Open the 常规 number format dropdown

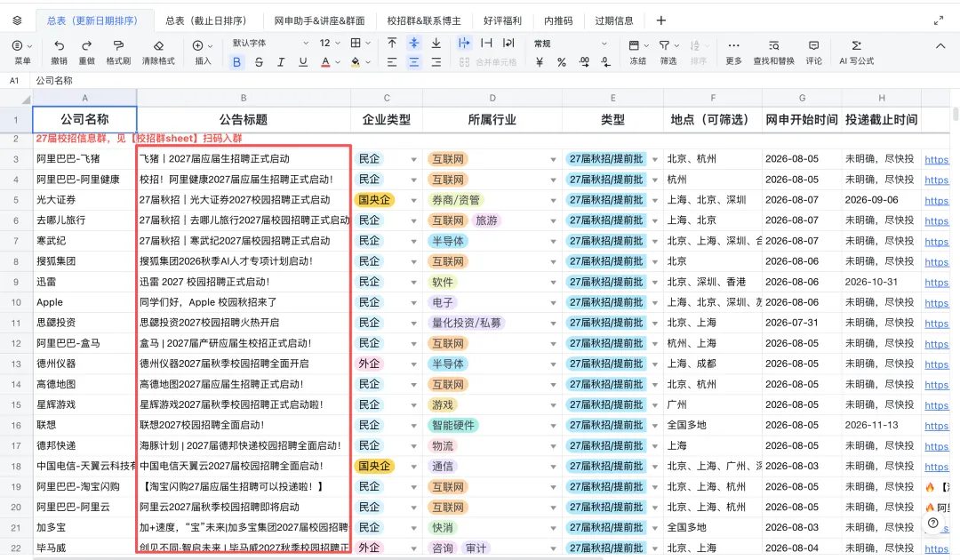pyautogui.click(x=570, y=44)
